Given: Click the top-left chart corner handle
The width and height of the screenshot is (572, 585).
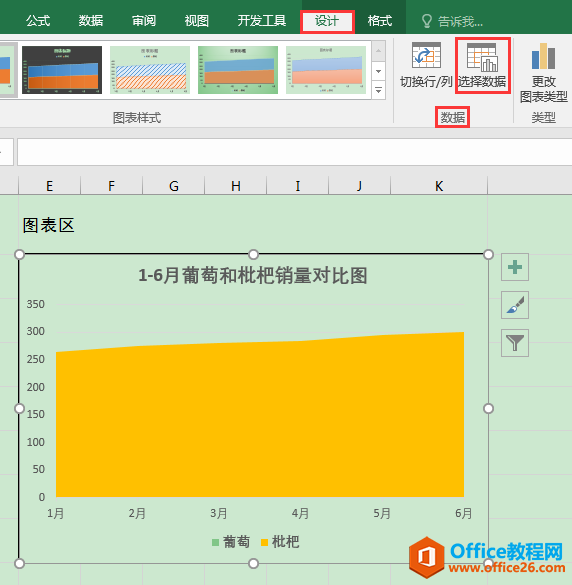Looking at the screenshot, I should coord(19,254).
